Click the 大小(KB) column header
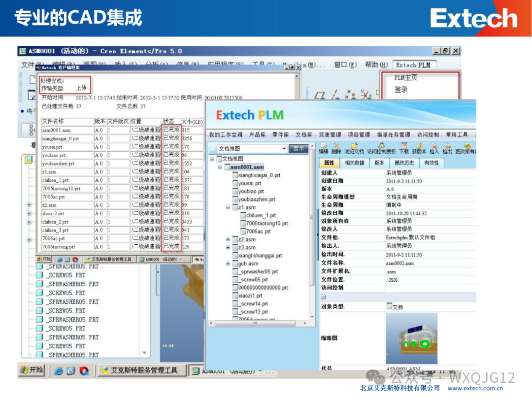Screen dimensions: 532x399 pos(192,122)
